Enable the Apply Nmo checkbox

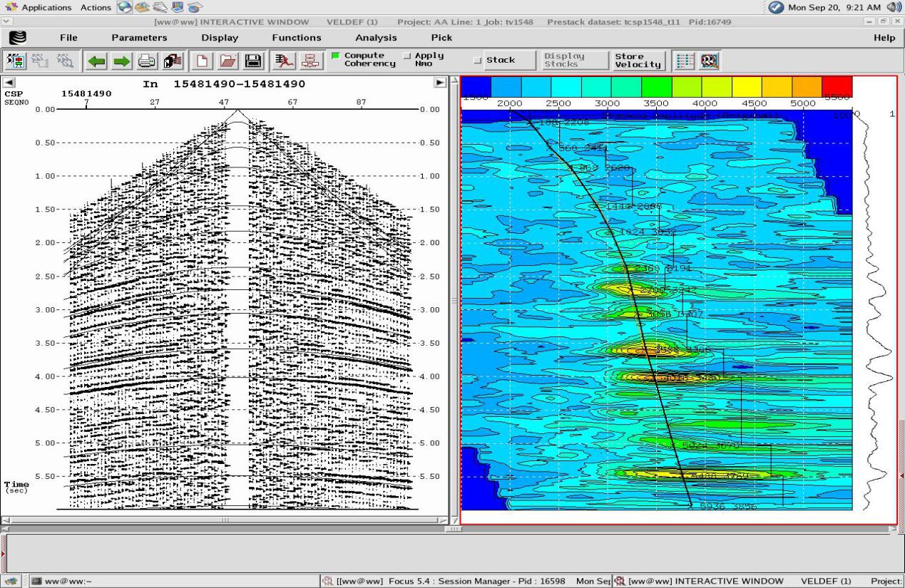point(407,56)
